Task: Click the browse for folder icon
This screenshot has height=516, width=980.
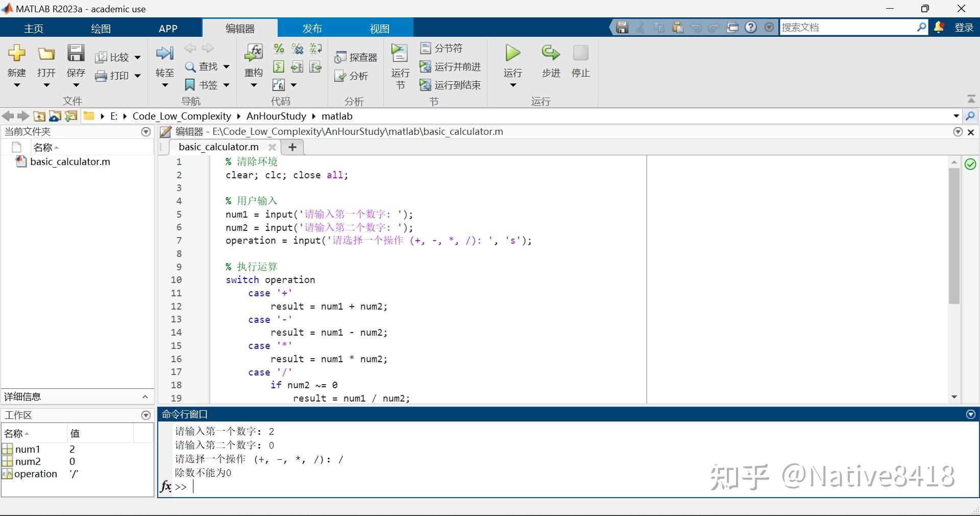Action: click(x=55, y=116)
